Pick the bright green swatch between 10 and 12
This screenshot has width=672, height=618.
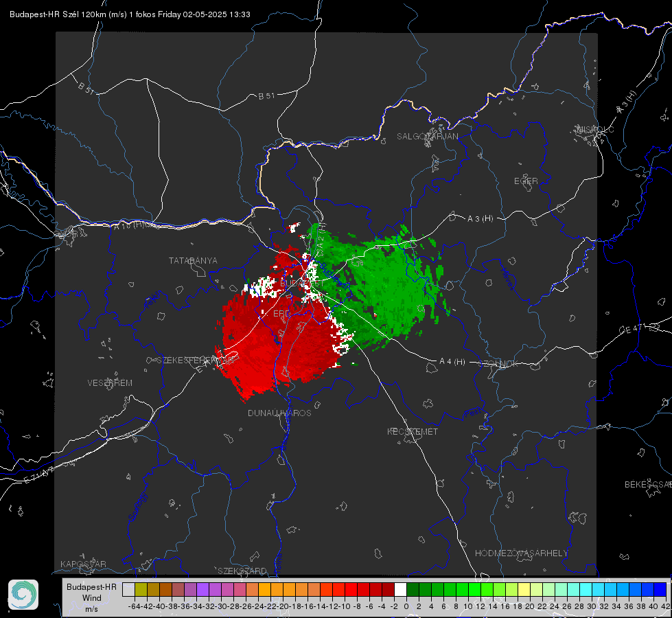coord(474,589)
